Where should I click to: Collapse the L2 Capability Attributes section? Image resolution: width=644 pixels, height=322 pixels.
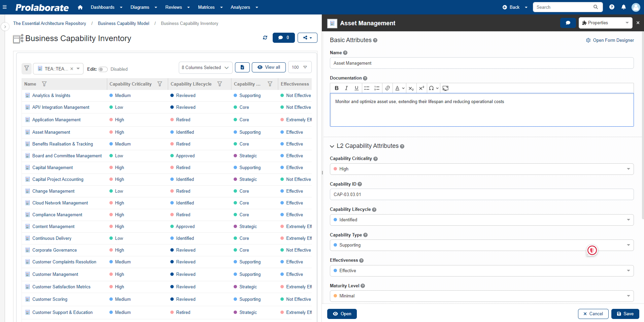coord(332,146)
